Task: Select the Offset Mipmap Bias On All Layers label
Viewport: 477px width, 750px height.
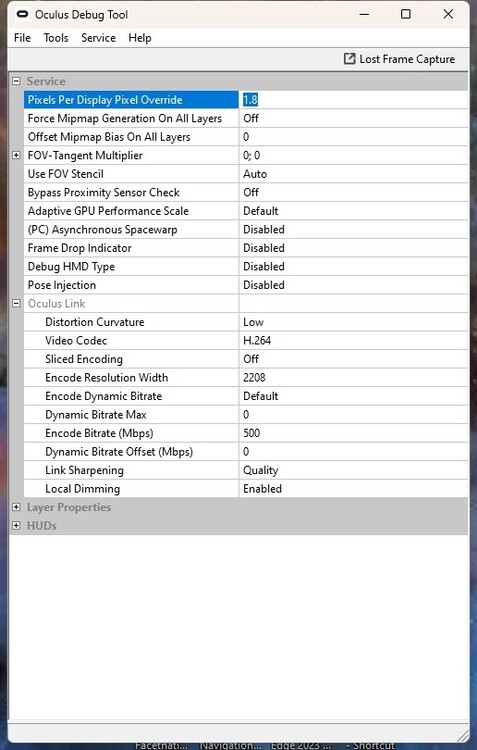Action: [x=109, y=137]
